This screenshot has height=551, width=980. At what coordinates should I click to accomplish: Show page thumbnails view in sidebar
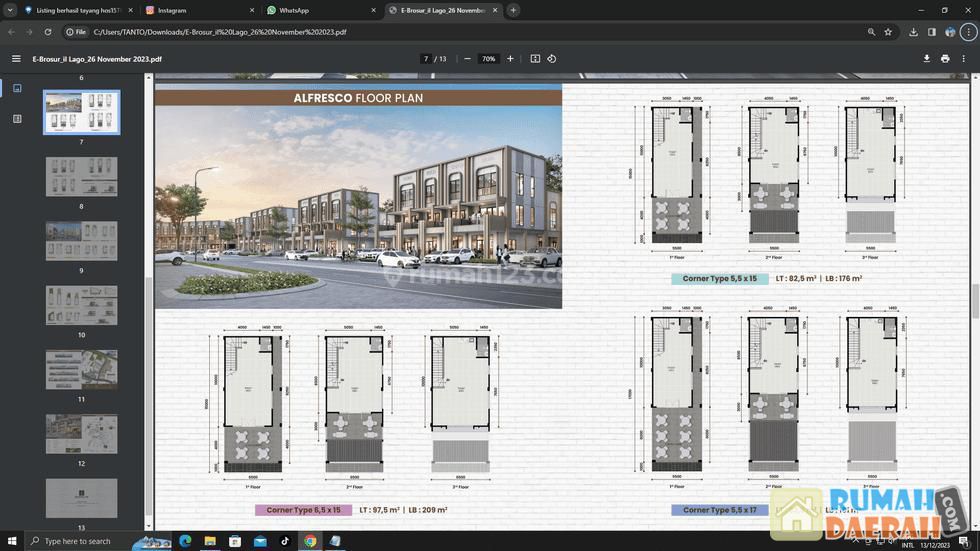tap(17, 88)
